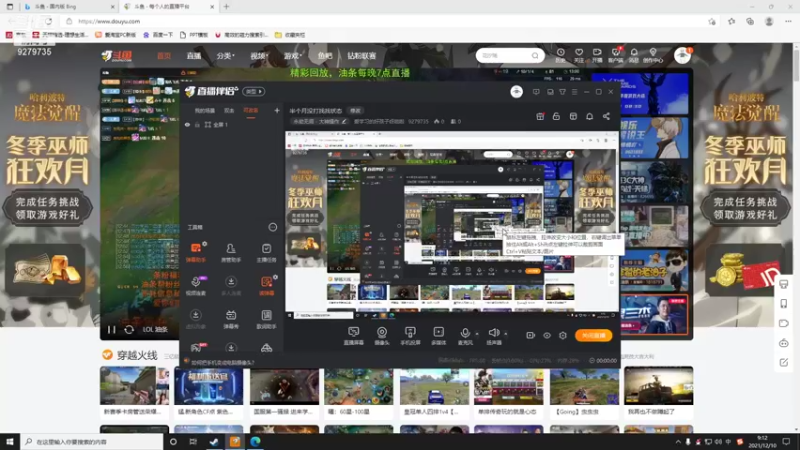This screenshot has height=450, width=800.
Task: Open the mobile-camera help link at the bottom
Action: [x=222, y=362]
